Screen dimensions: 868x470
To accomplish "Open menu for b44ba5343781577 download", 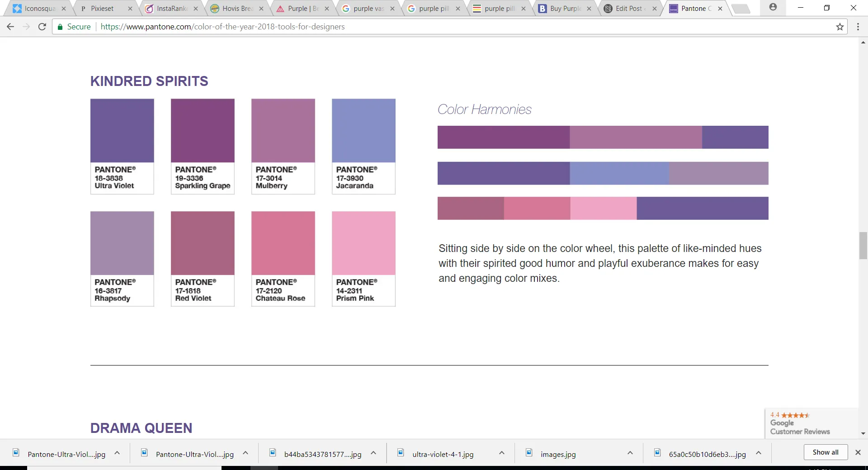I will click(x=373, y=453).
